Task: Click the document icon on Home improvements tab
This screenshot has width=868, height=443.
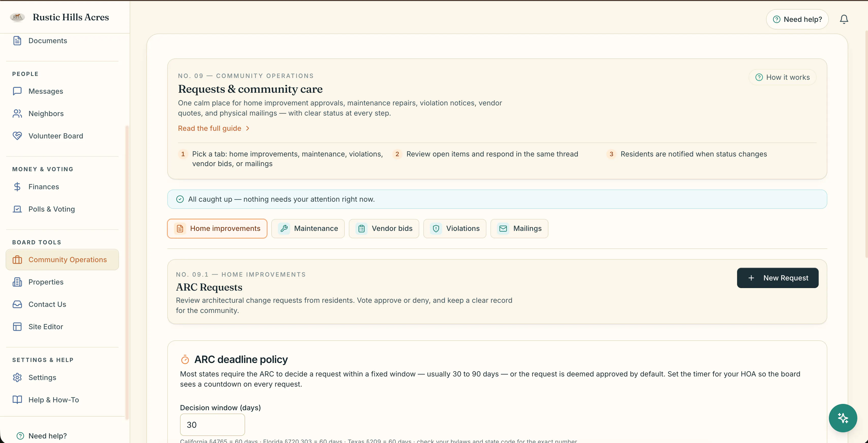Action: click(180, 229)
